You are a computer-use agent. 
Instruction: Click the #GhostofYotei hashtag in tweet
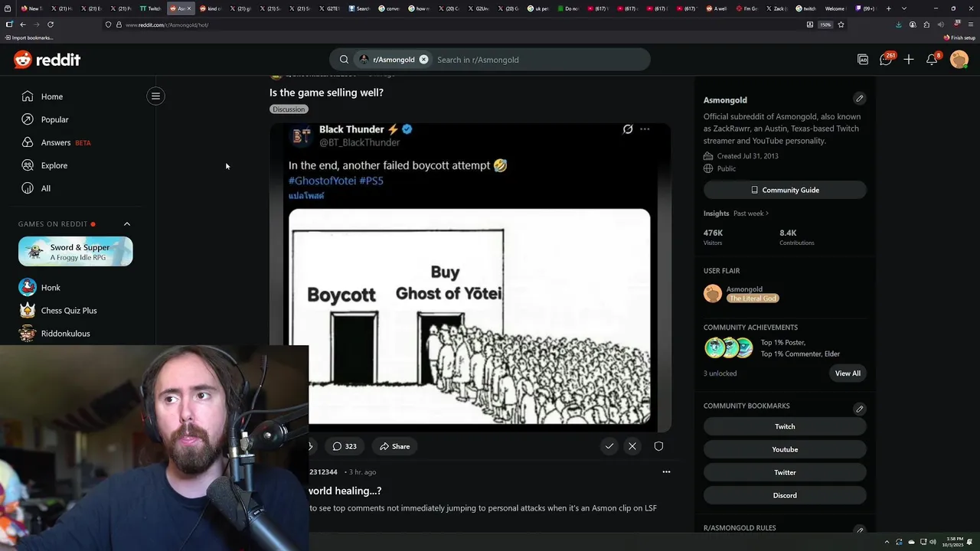pos(322,181)
